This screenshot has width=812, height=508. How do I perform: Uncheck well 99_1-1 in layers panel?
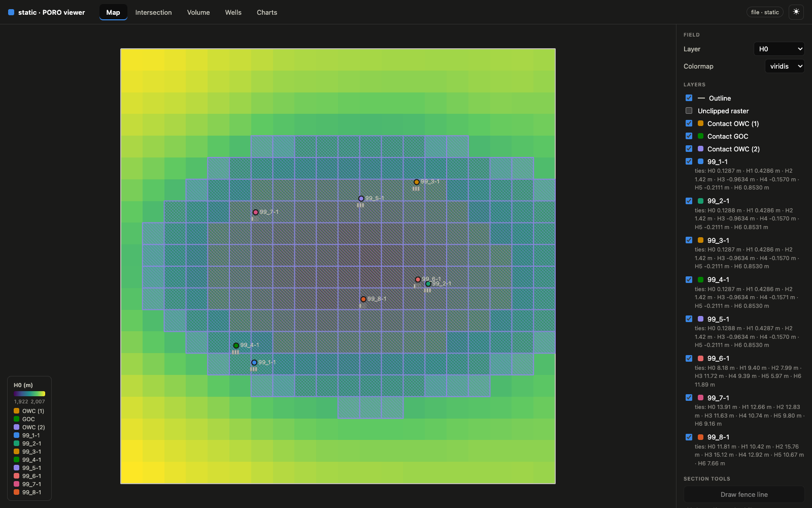click(689, 162)
